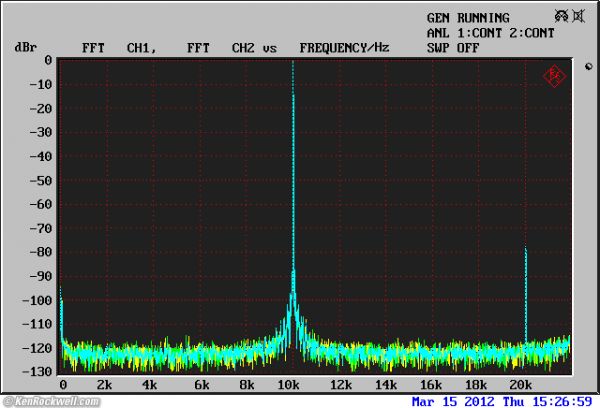Viewport: 600px width, 408px height.
Task: Click the 2k frequency label
Action: (104, 384)
